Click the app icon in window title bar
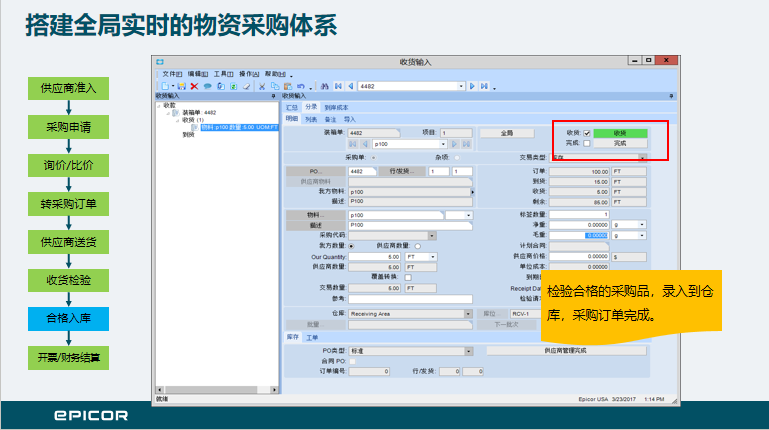This screenshot has height=430, width=769. [x=160, y=62]
